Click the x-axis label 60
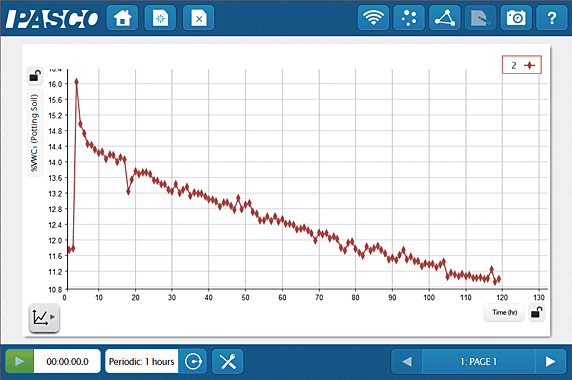 [x=282, y=298]
